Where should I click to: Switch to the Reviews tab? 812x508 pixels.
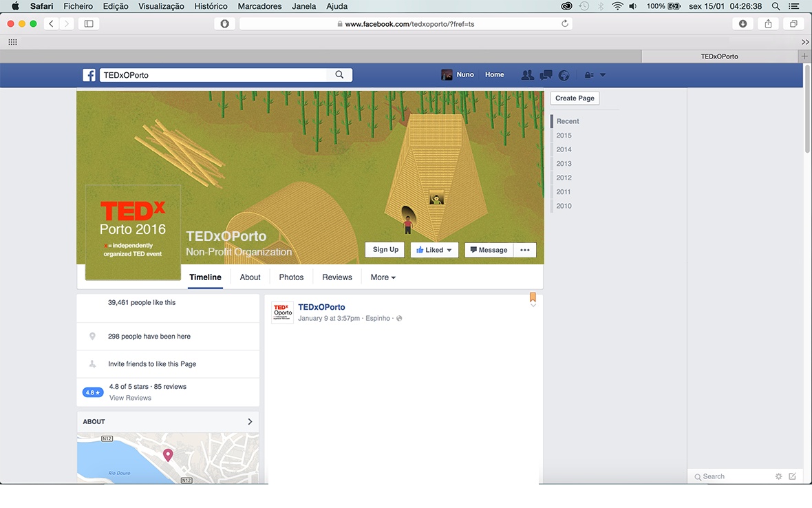[337, 277]
